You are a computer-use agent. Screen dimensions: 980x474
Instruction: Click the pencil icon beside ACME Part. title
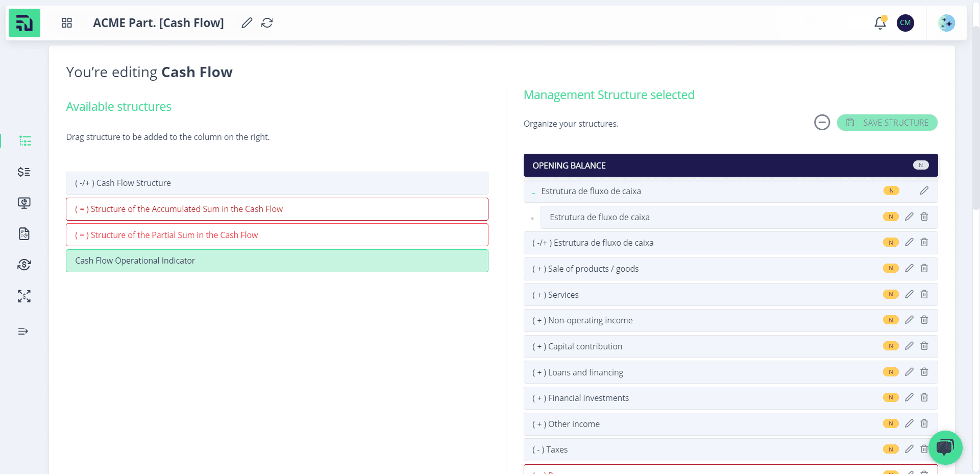[x=247, y=22]
